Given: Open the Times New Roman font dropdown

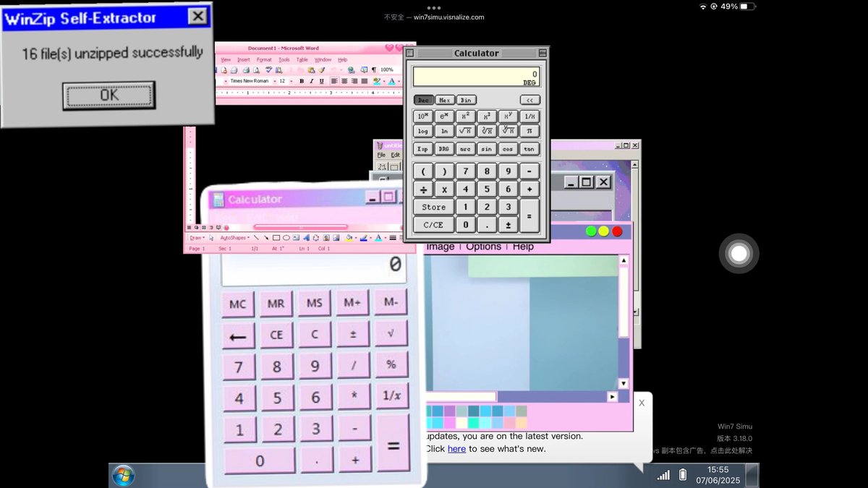Looking at the screenshot, I should coord(275,81).
